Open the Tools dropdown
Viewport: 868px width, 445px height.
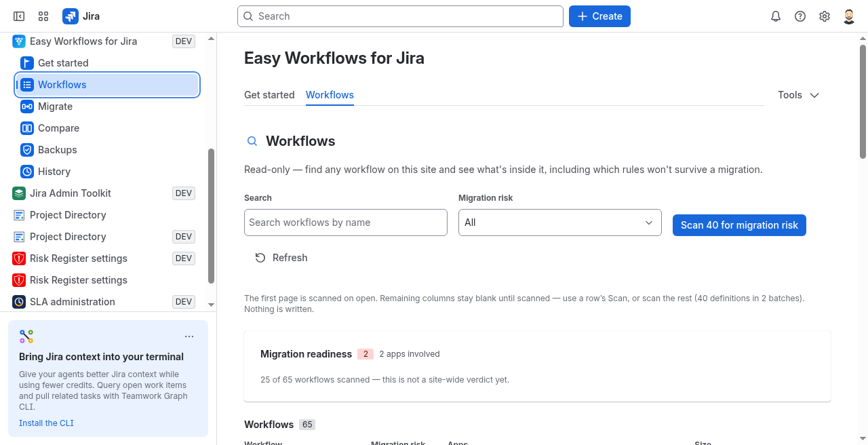pyautogui.click(x=799, y=95)
